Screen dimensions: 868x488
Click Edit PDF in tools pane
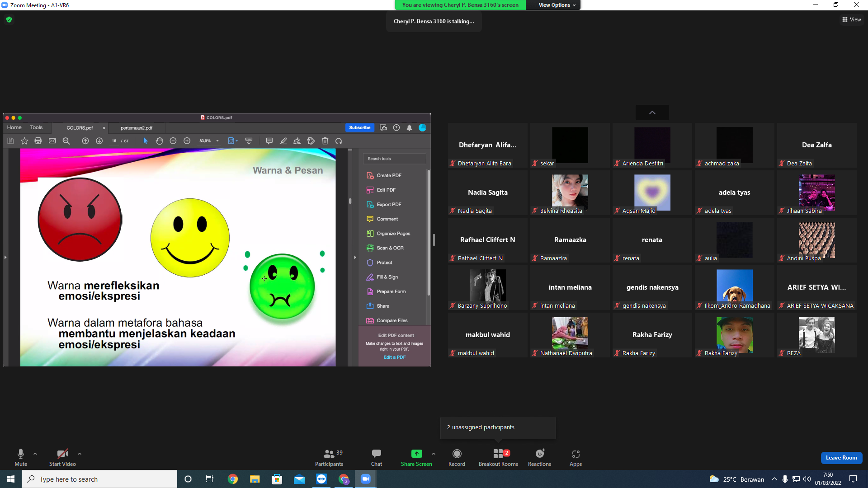tap(381, 190)
